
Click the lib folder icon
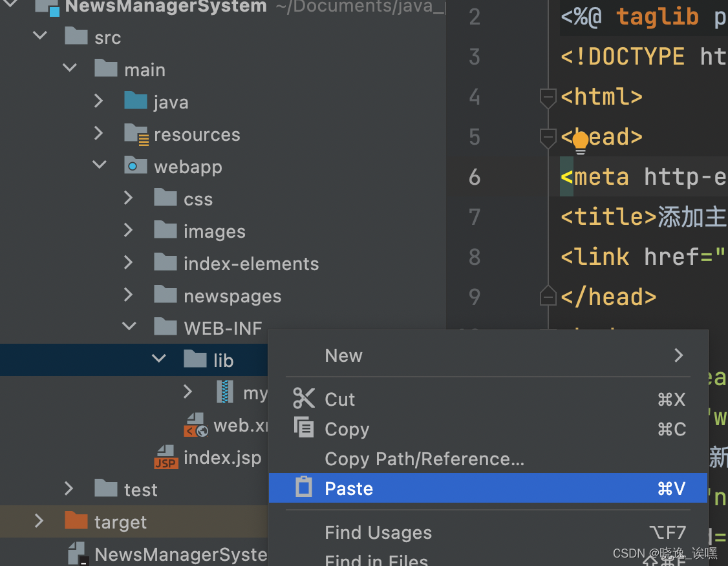pos(195,359)
